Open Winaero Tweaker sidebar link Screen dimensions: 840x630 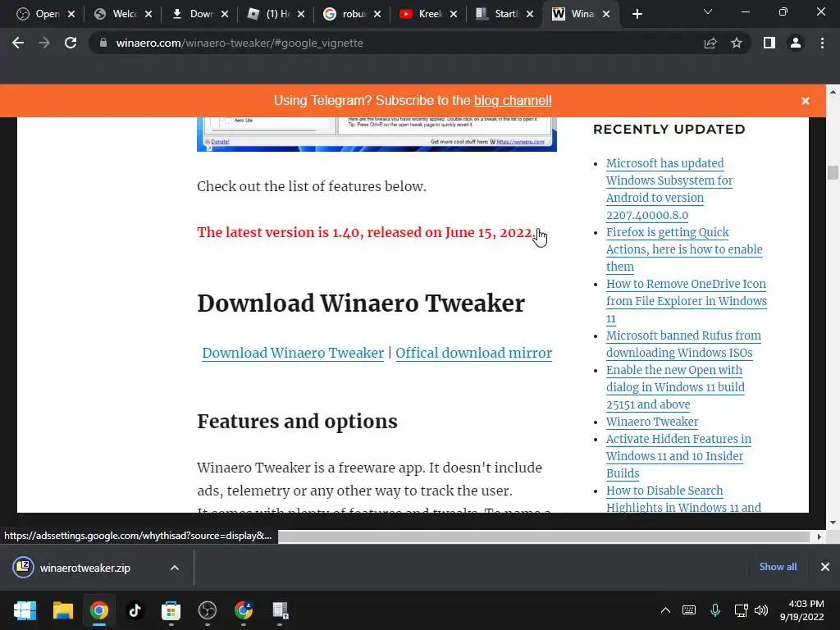click(x=652, y=422)
